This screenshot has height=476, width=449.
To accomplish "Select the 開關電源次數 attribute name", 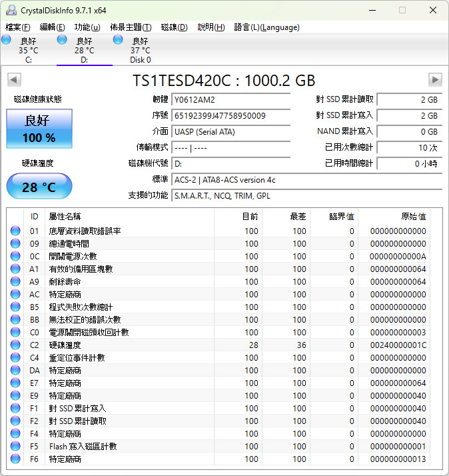I will (73, 257).
